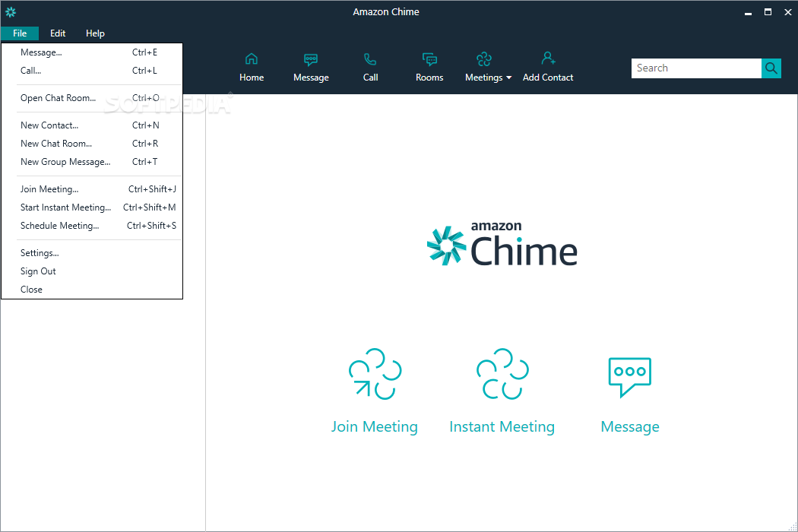Open the Rooms chat icon
This screenshot has width=798, height=532.
click(429, 59)
